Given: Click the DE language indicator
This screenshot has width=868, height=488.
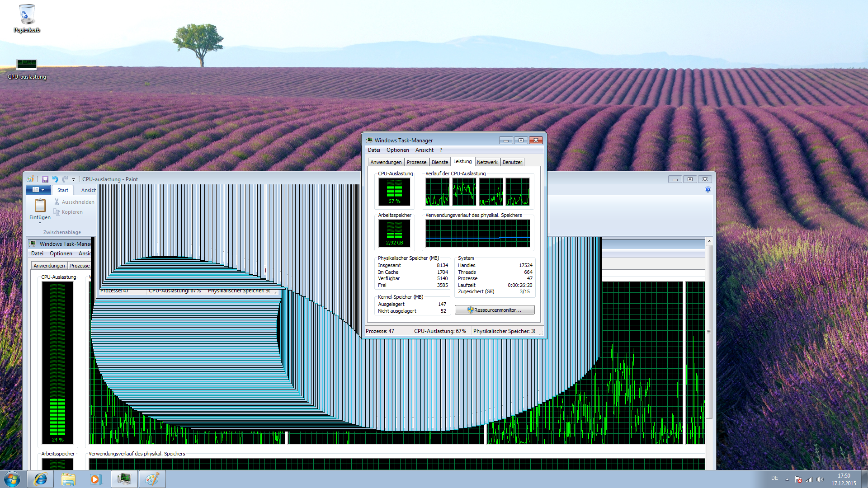Looking at the screenshot, I should (774, 478).
